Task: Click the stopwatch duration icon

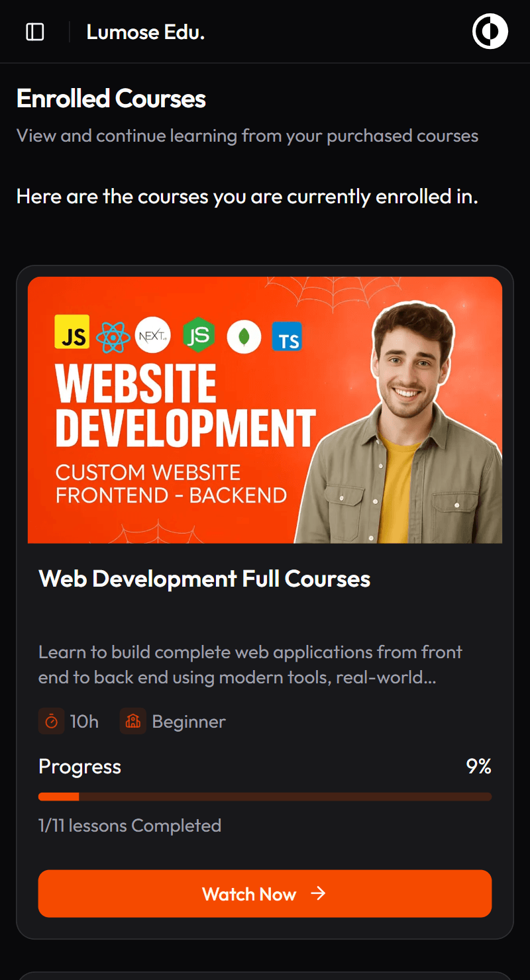Action: [51, 721]
